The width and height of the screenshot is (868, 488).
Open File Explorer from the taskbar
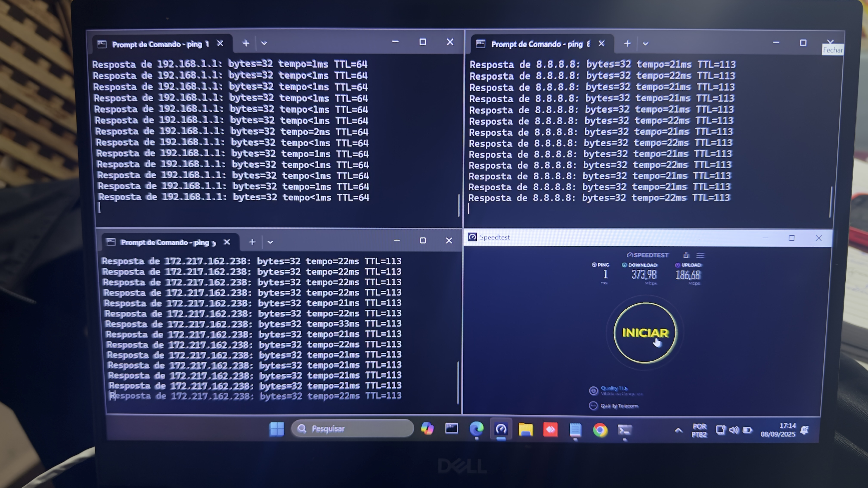tap(526, 429)
